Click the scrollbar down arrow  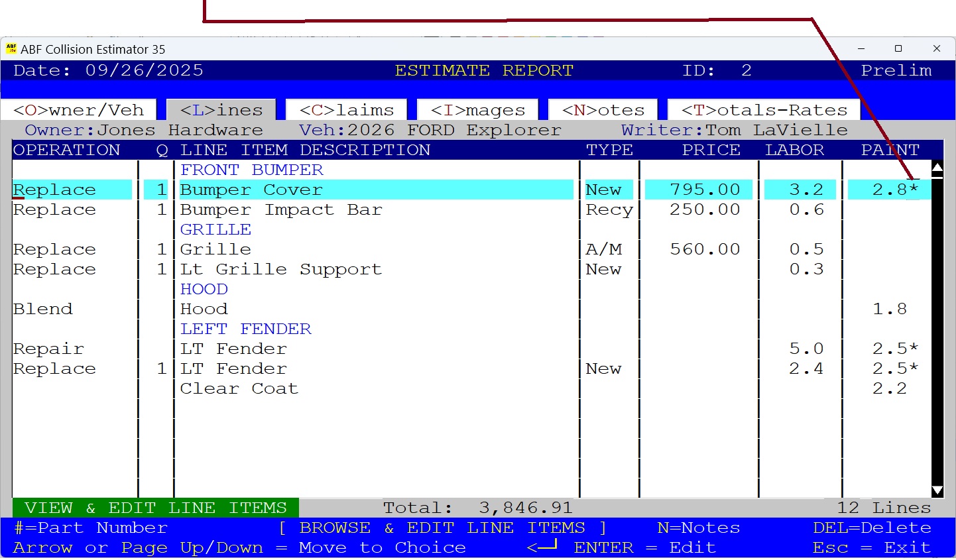pos(937,491)
